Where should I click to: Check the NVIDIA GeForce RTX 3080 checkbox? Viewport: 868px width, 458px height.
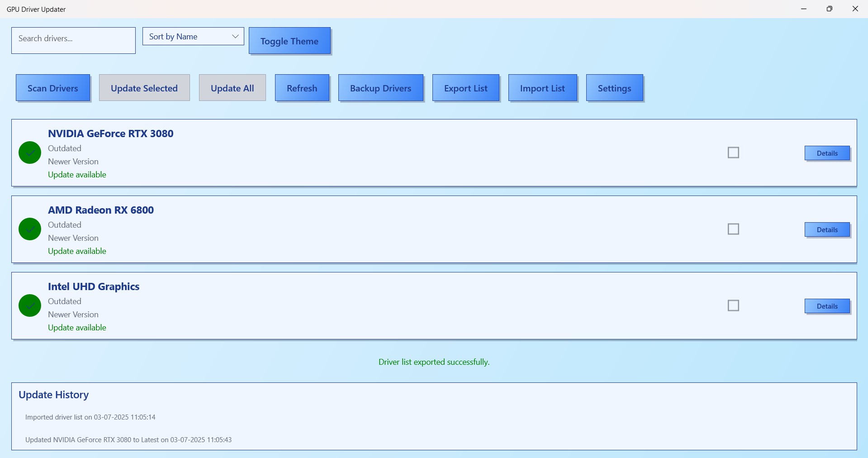coord(733,153)
